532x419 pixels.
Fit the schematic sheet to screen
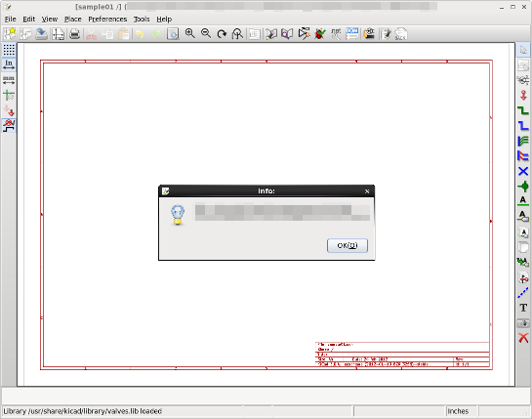coord(237,34)
